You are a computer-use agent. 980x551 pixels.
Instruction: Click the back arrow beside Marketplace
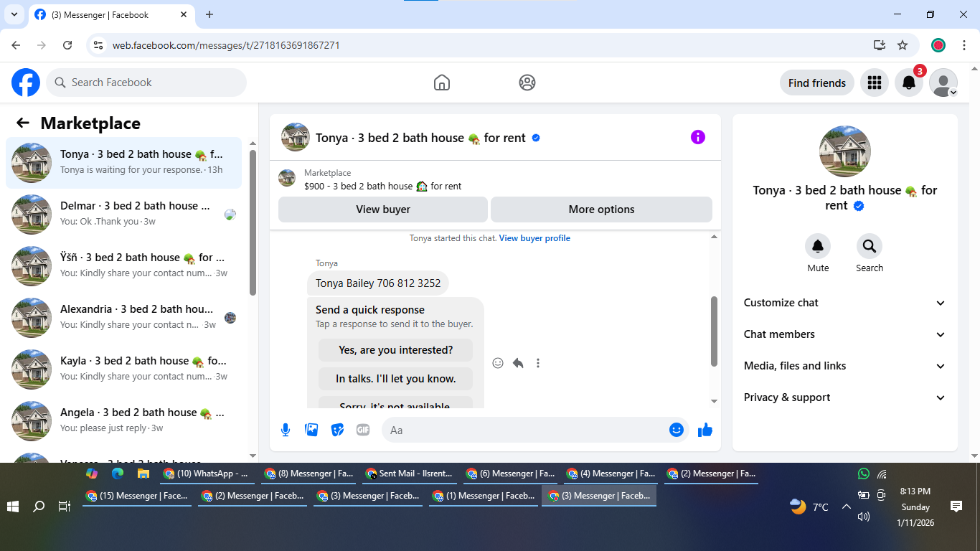point(23,123)
